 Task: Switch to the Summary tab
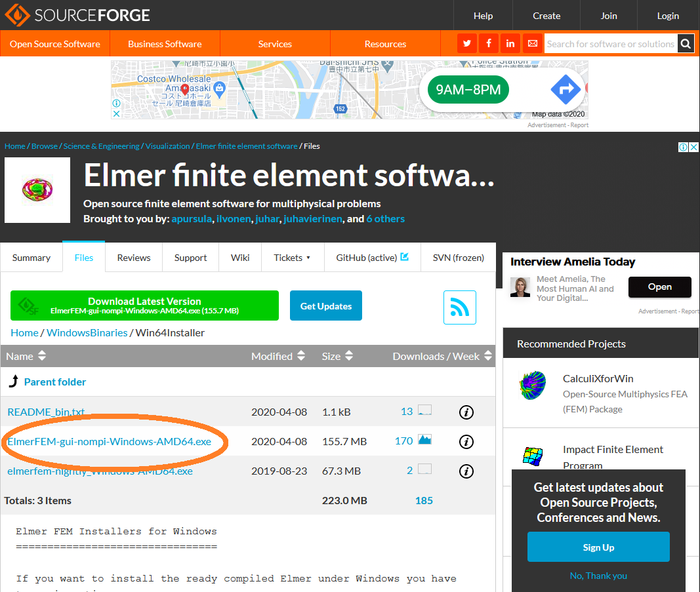31,258
